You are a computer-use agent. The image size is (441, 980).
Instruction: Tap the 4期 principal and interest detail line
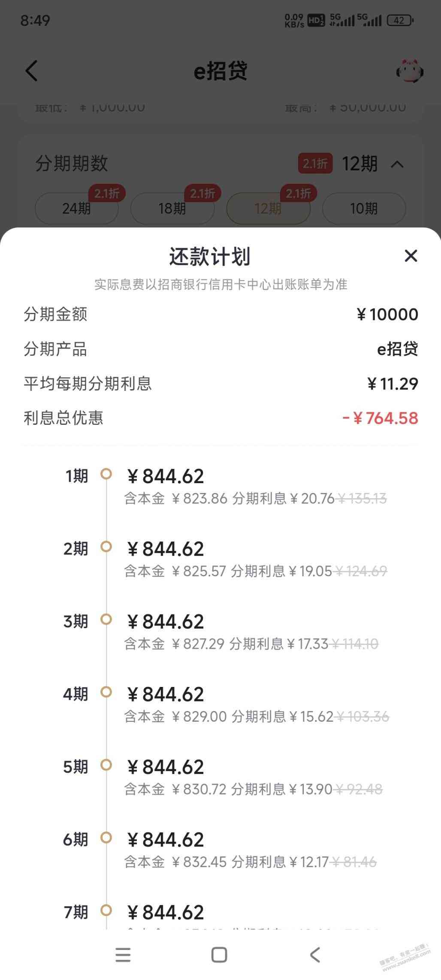[x=257, y=717]
